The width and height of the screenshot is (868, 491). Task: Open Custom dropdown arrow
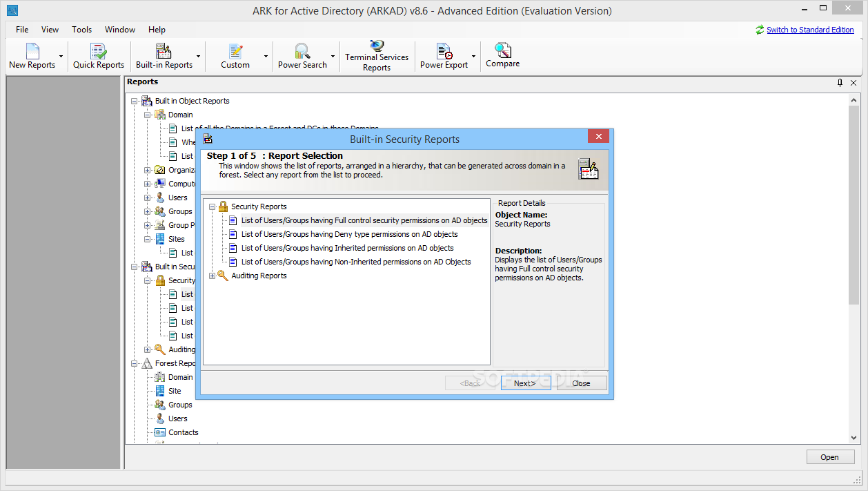click(266, 57)
